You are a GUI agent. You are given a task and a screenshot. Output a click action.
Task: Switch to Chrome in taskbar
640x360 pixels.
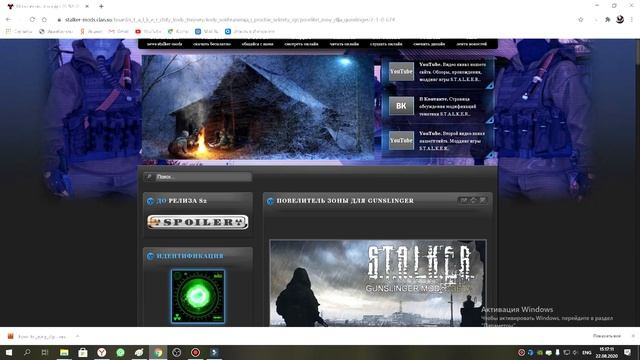click(158, 352)
